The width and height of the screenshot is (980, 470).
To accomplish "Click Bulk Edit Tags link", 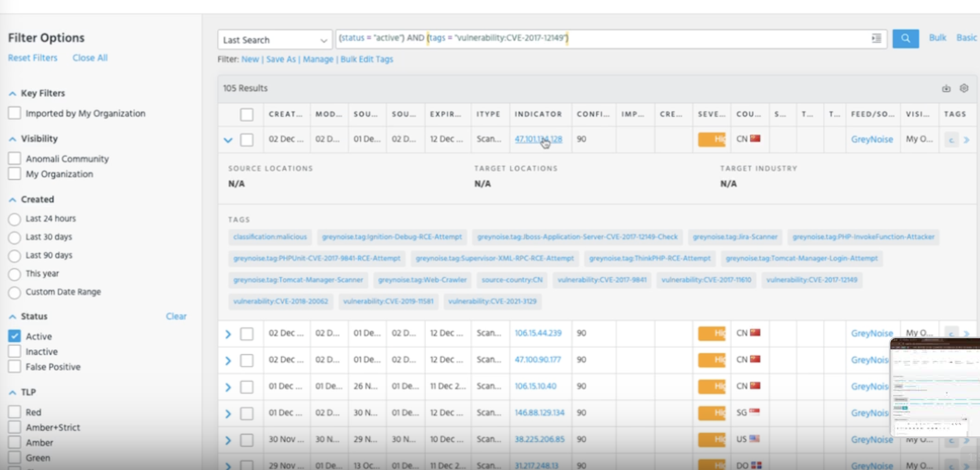I will coord(366,59).
